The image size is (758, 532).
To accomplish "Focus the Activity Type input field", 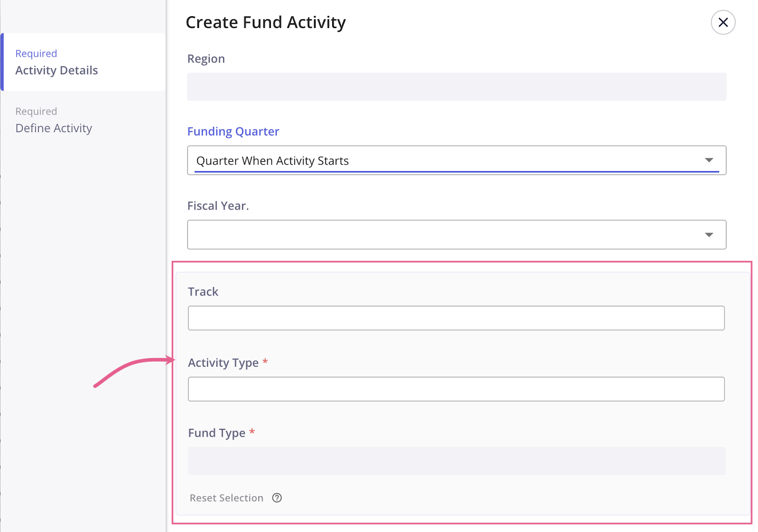I will pos(456,389).
